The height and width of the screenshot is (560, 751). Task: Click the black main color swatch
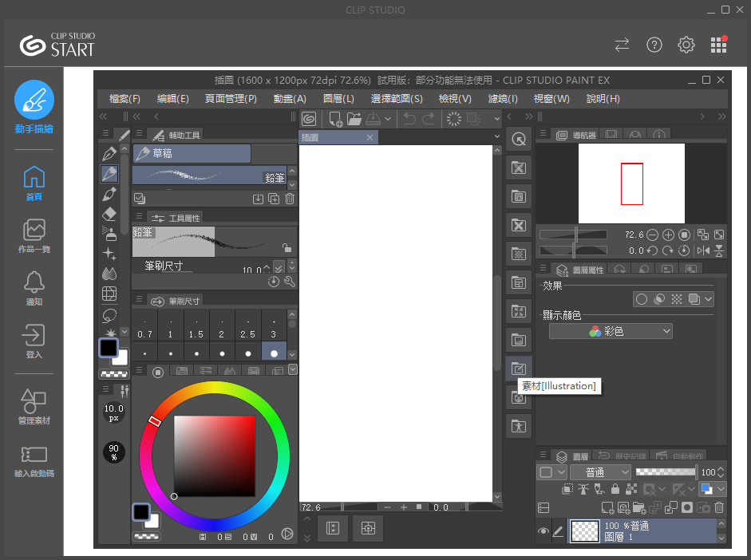[x=109, y=348]
